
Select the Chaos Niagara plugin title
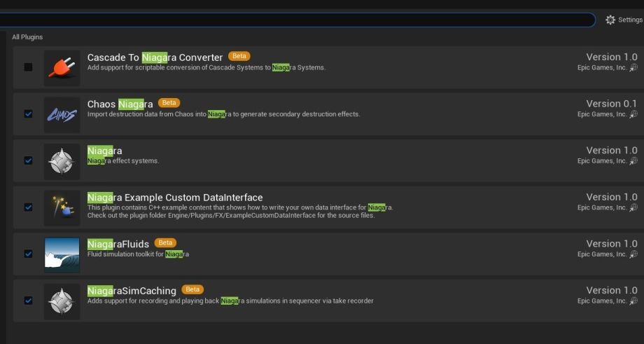(120, 104)
